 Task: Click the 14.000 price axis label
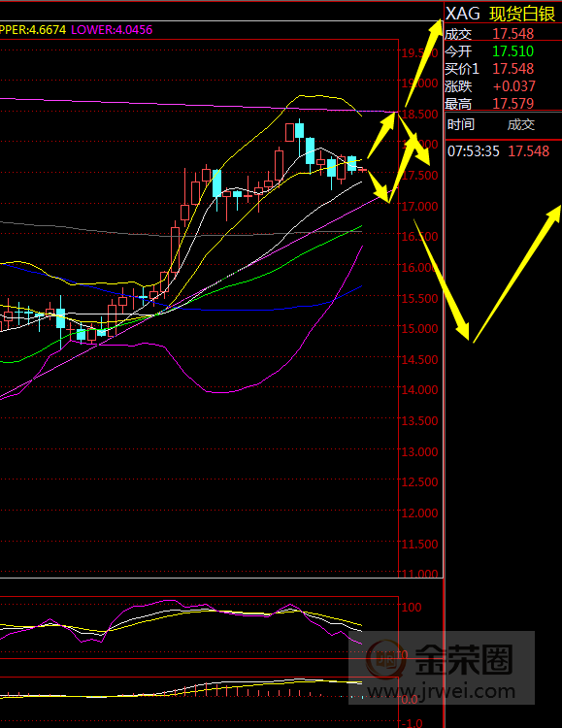point(420,390)
